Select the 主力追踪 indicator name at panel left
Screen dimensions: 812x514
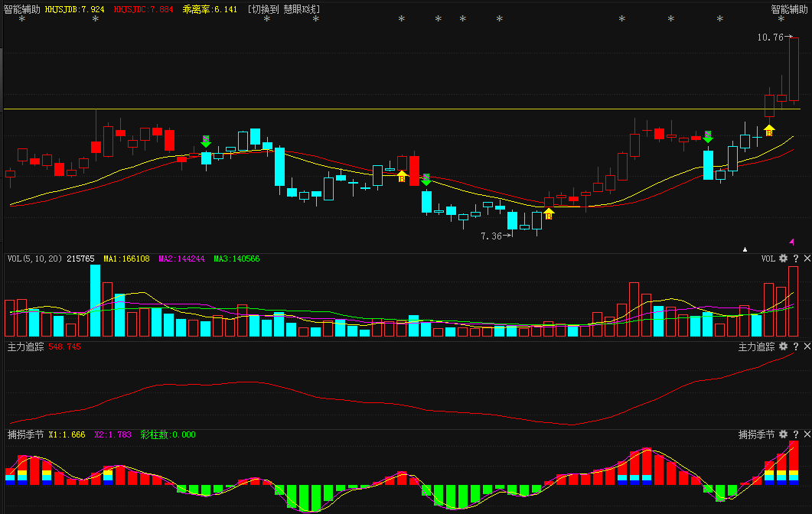pyautogui.click(x=23, y=347)
